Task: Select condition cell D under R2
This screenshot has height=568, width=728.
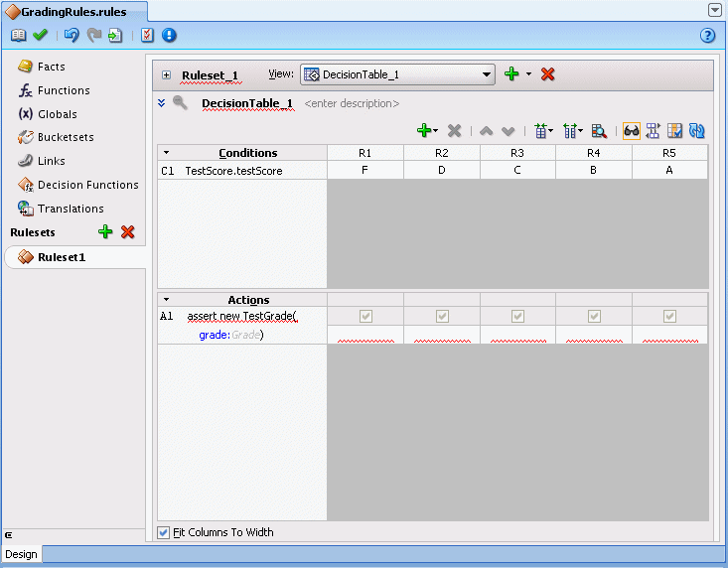Action: coord(442,170)
